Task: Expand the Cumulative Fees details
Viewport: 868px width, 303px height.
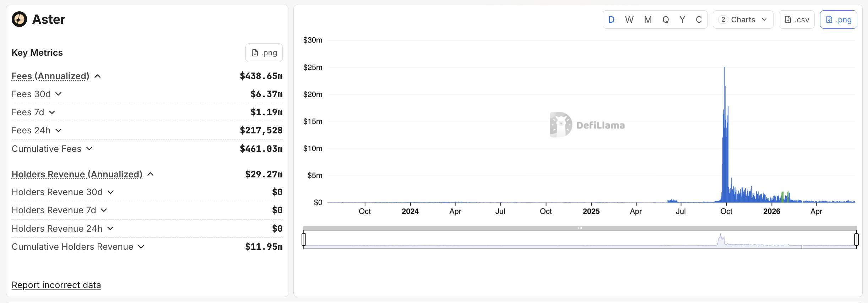Action: [x=89, y=149]
